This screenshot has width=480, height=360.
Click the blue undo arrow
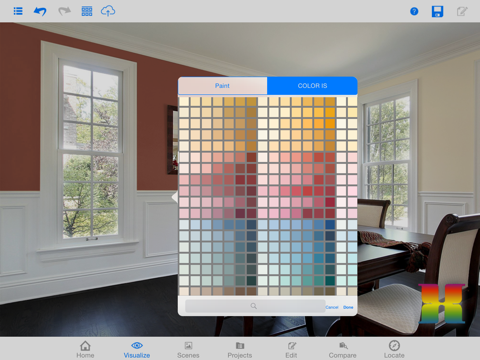click(x=40, y=11)
